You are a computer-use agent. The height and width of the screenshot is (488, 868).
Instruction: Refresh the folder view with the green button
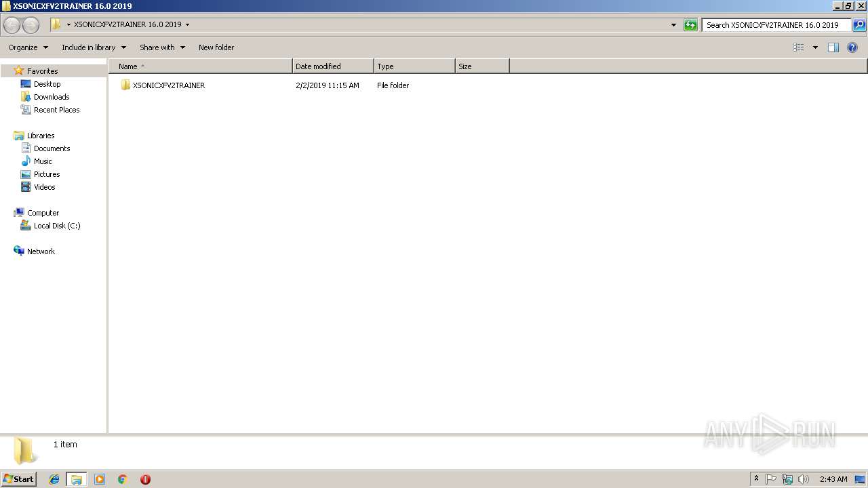pos(690,25)
